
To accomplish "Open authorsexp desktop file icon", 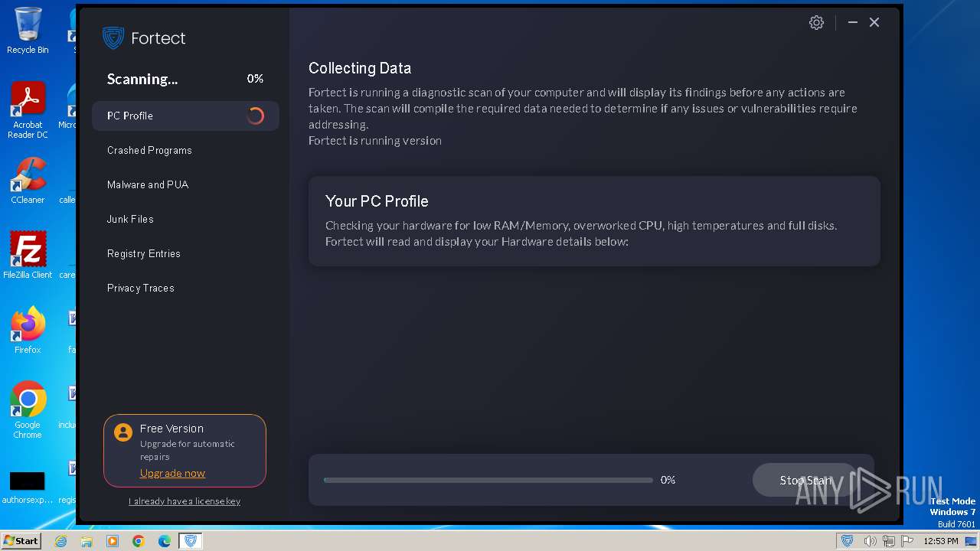I will tap(28, 487).
